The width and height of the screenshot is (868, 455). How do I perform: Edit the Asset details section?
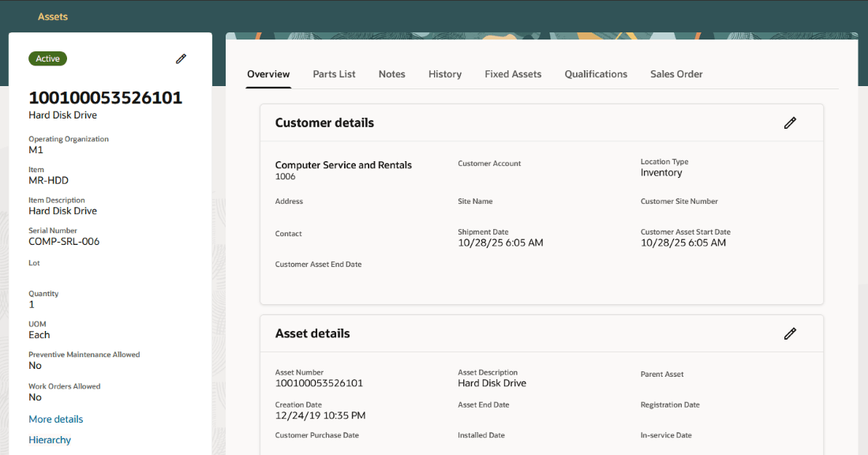click(x=790, y=333)
